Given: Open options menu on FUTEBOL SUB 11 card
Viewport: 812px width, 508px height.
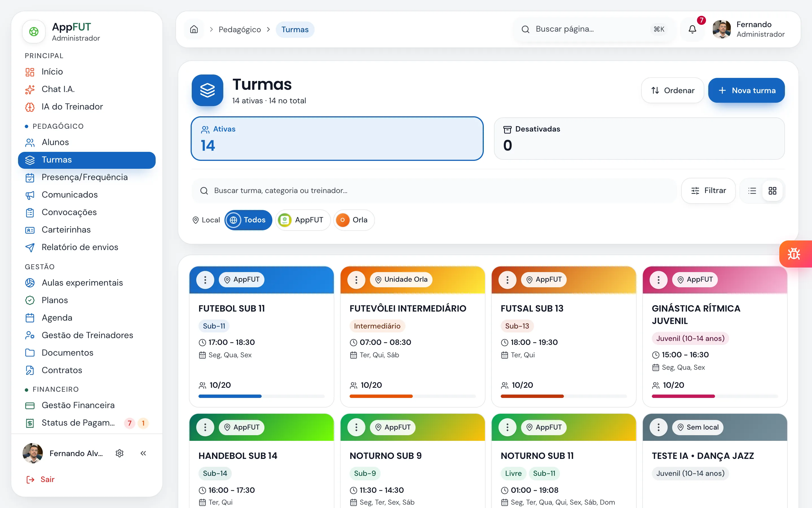Looking at the screenshot, I should coord(205,279).
